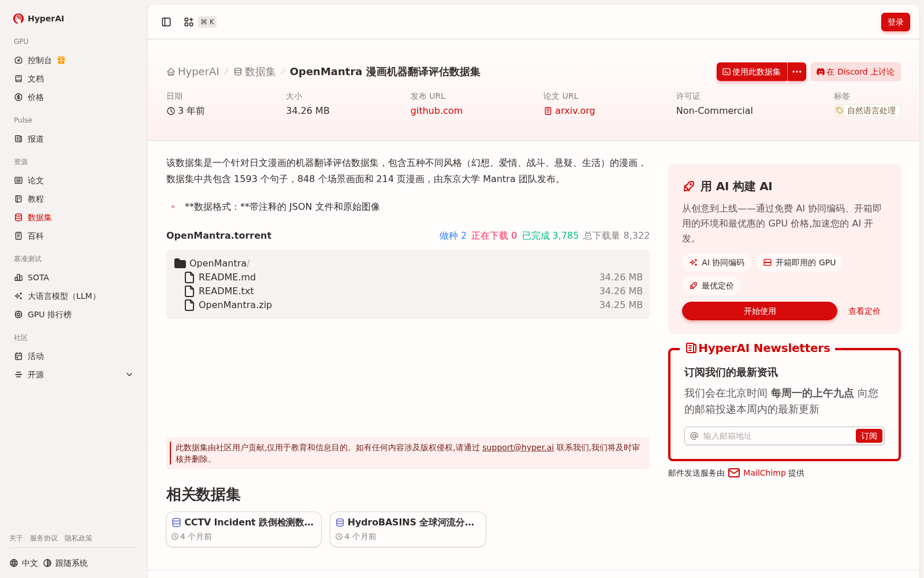The height and width of the screenshot is (578, 924).
Task: Expand the 开源 section chevron
Action: click(x=129, y=375)
